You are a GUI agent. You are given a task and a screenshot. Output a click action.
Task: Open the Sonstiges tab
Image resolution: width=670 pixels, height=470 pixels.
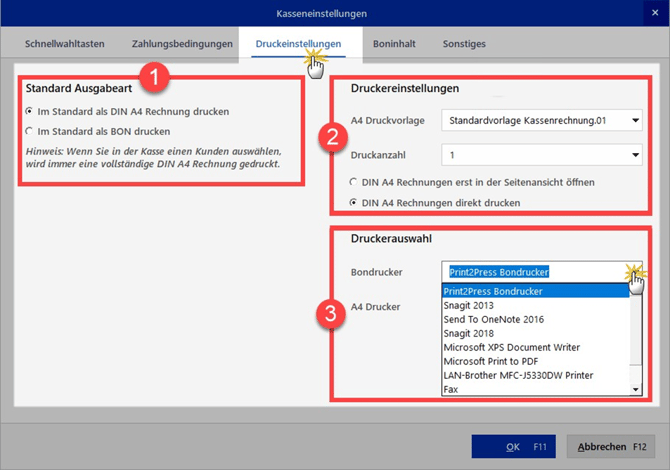(463, 44)
